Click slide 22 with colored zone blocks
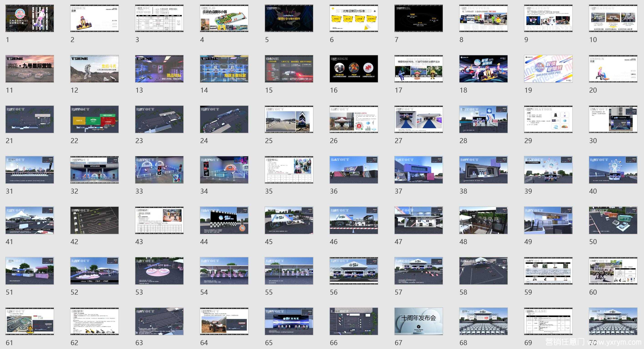This screenshot has height=349, width=644. 94,119
